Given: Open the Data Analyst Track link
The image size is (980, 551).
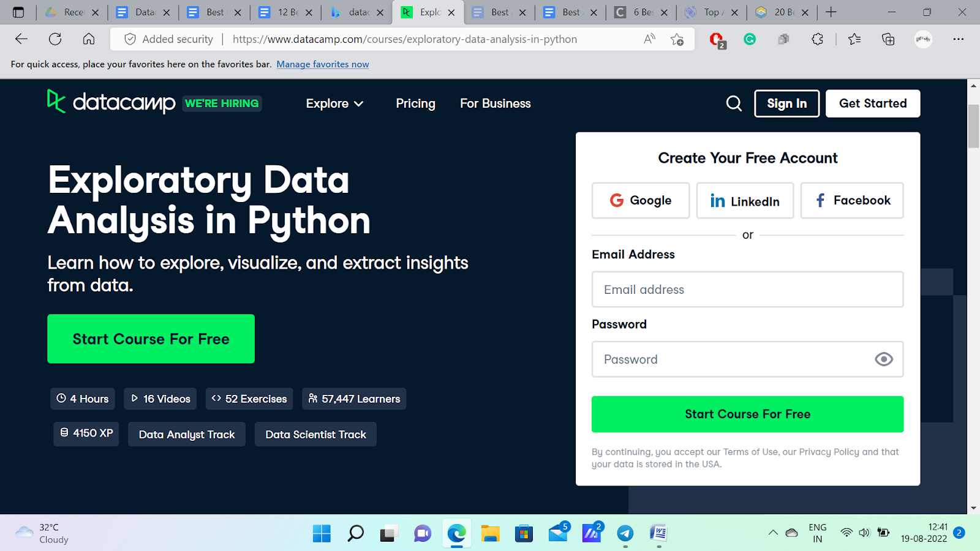Looking at the screenshot, I should (187, 434).
